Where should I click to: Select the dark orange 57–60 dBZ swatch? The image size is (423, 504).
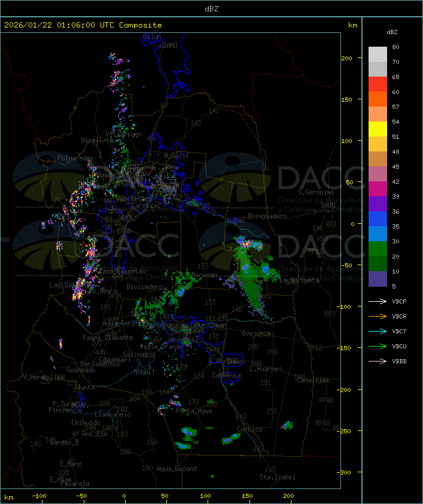click(378, 99)
